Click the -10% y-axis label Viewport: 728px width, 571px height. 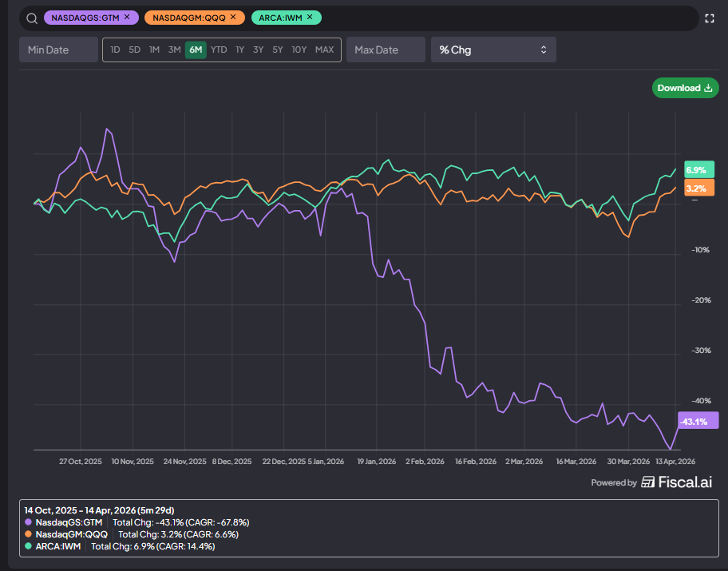(701, 250)
